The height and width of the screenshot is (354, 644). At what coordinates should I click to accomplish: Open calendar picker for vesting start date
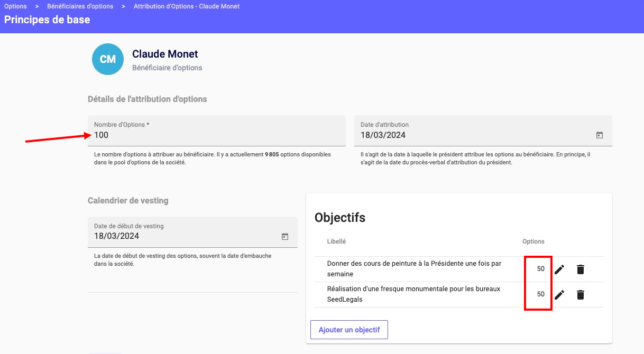point(285,237)
